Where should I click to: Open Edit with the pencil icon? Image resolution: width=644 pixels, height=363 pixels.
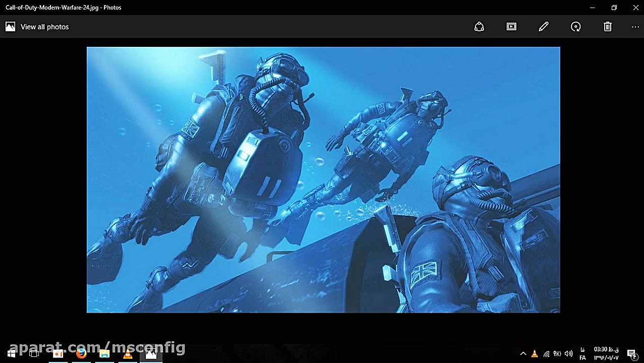coord(544,27)
